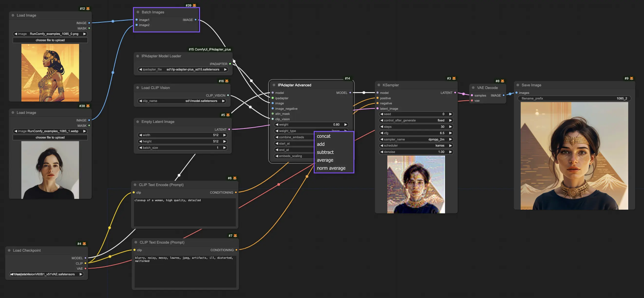
Task: Click the fox badge on Load Checkpoint #4
Action: point(84,243)
